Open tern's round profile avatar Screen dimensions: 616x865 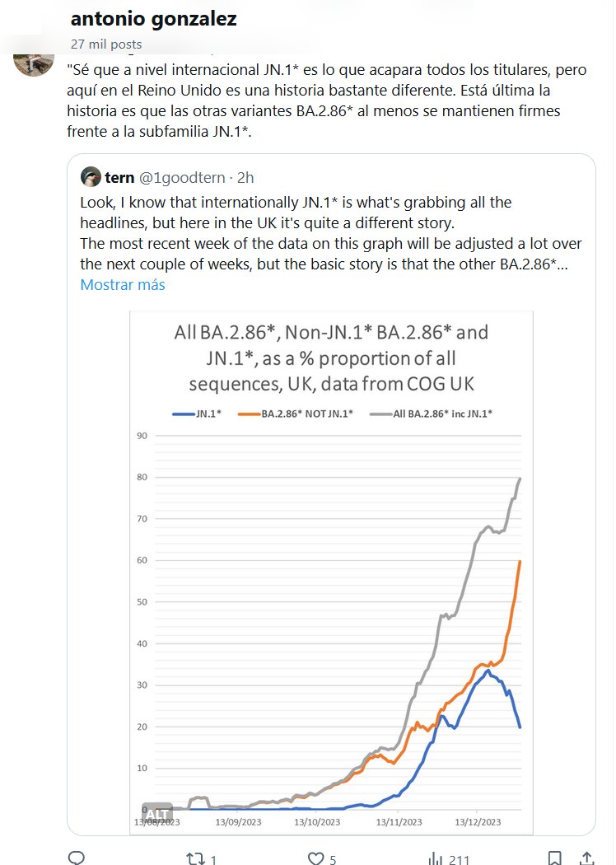point(91,176)
